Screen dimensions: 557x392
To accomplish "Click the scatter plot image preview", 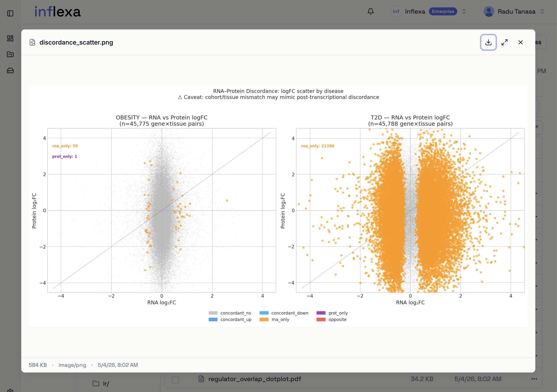I will tap(278, 206).
